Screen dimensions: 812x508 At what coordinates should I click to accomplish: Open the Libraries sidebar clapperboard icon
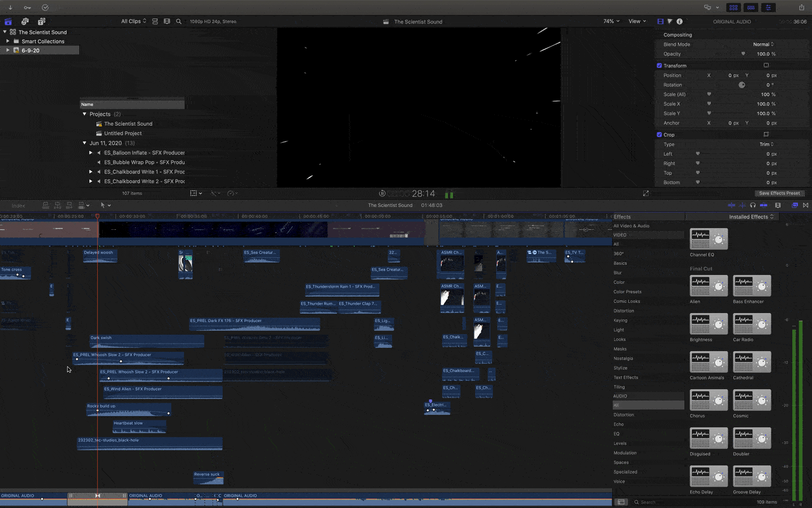8,21
